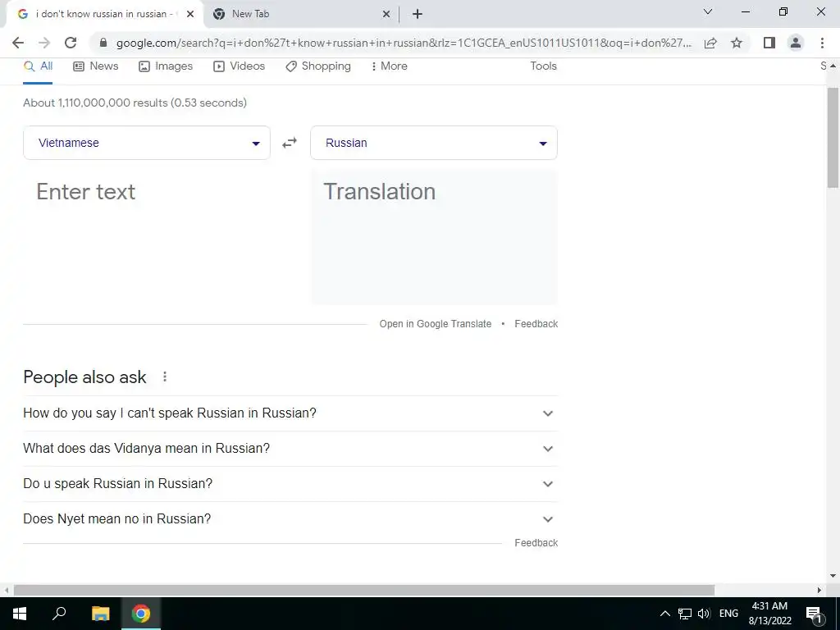Screen dimensions: 840x630
Task: Go back with the browser back arrow
Action: coord(18,43)
